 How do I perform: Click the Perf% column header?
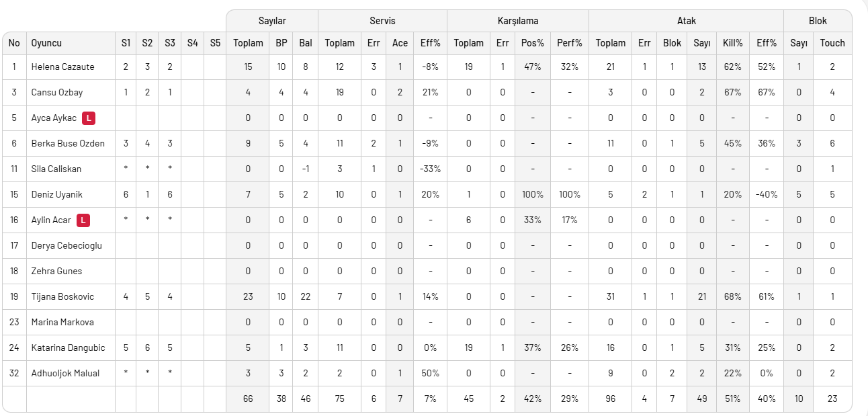pyautogui.click(x=569, y=43)
